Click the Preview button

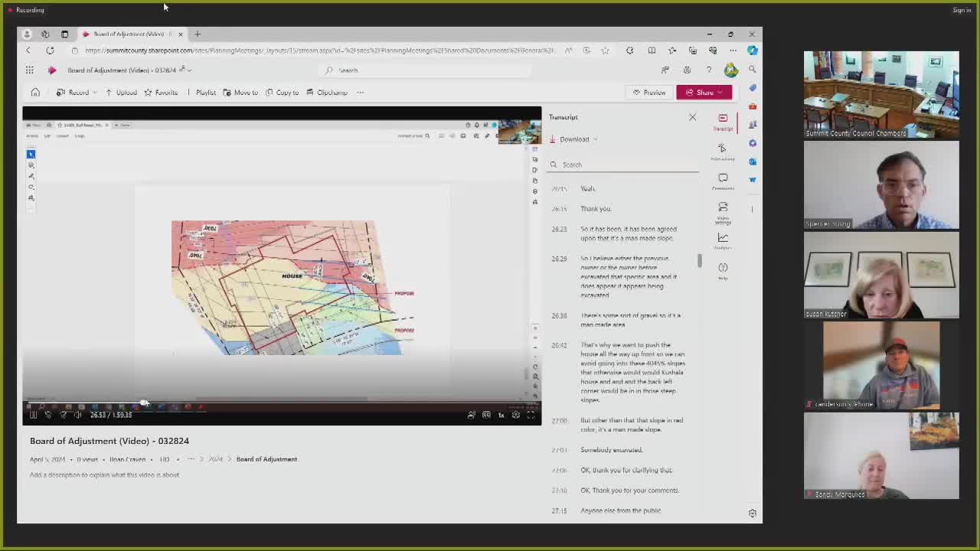pos(648,93)
